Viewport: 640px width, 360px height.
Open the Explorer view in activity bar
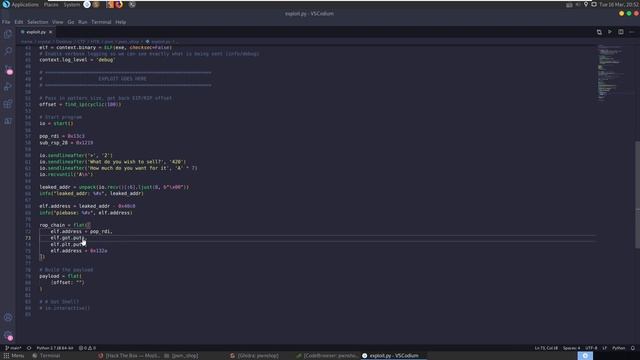[8, 34]
